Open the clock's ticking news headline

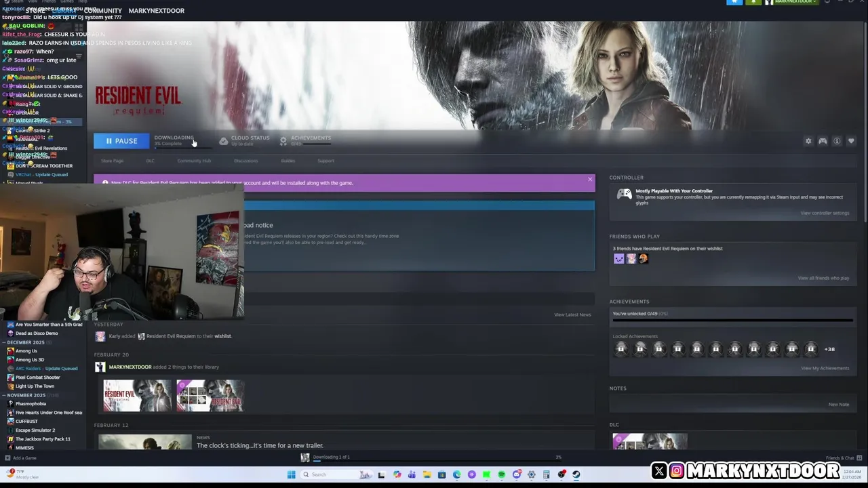(260, 445)
